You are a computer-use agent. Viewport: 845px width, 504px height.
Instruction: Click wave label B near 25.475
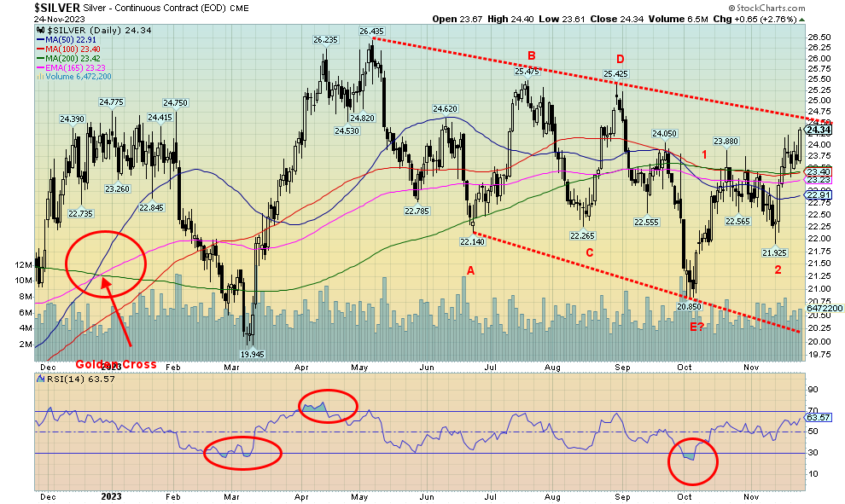[531, 56]
